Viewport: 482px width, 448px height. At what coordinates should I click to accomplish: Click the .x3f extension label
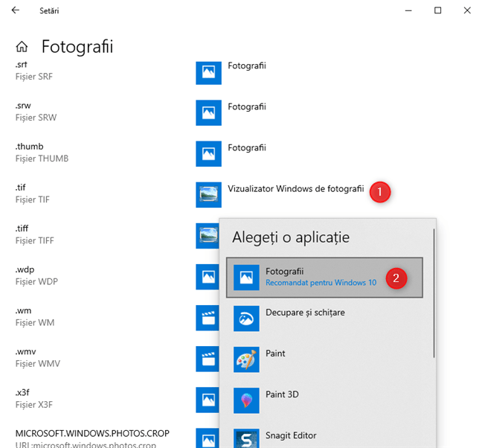(22, 393)
